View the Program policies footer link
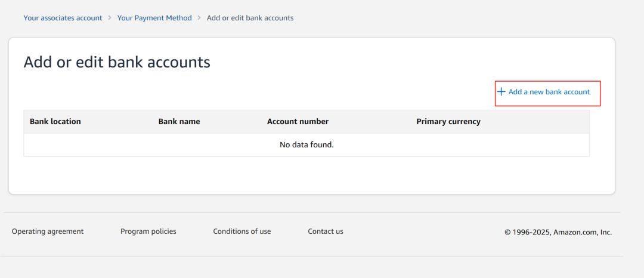The image size is (644, 278). [148, 231]
